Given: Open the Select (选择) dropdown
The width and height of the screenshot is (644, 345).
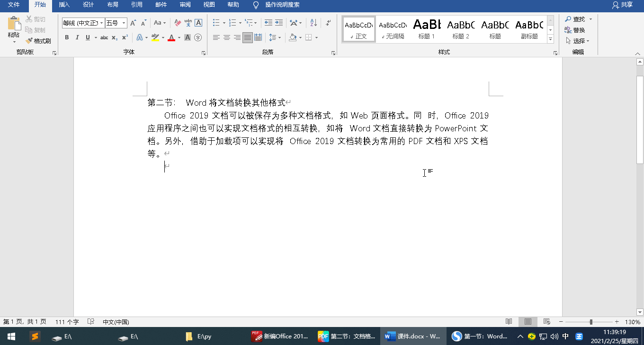Looking at the screenshot, I should tap(577, 41).
